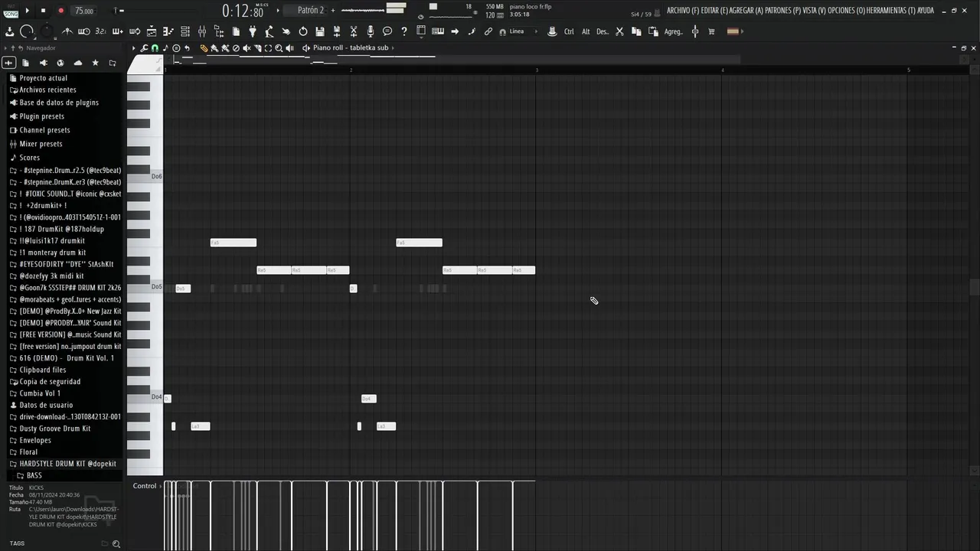The image size is (980, 551).
Task: Click the Play button in the transport bar
Action: [28, 11]
